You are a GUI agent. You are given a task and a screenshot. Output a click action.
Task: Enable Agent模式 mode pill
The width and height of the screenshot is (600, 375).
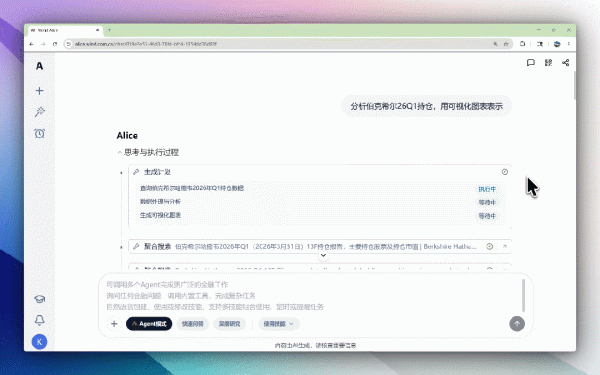[149, 324]
